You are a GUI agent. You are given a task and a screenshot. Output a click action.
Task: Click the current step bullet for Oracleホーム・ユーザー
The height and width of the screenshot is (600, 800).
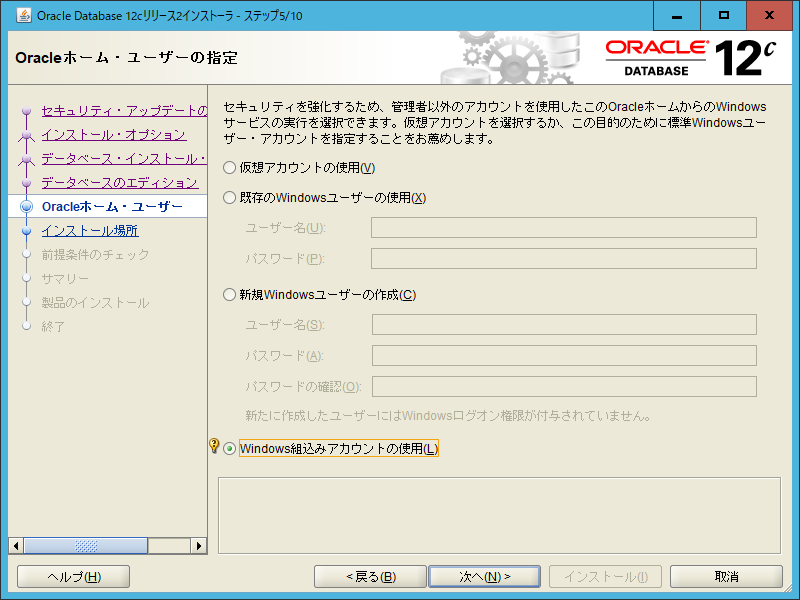[x=27, y=207]
